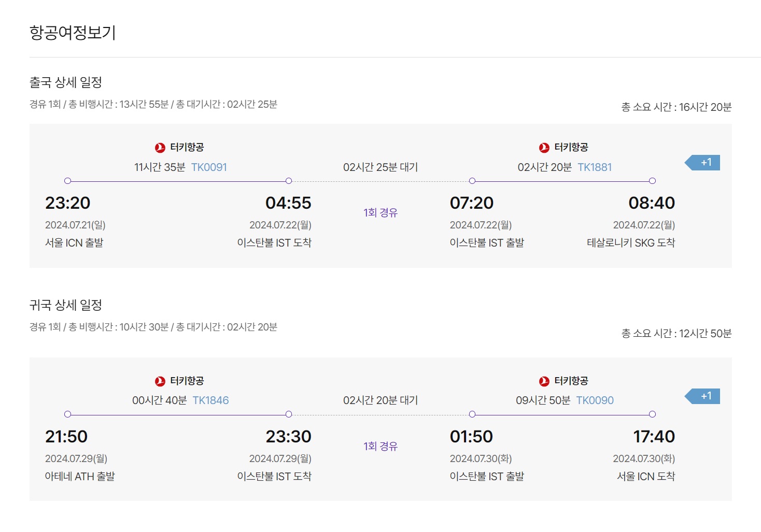Image resolution: width=761 pixels, height=532 pixels.
Task: Select timeline marker above 17:40 Seoul arrival
Action: (x=652, y=414)
